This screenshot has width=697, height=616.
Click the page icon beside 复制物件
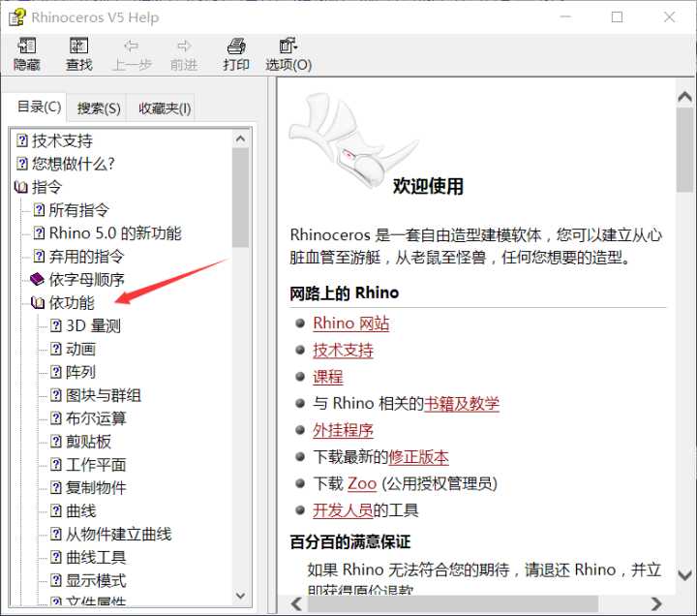(x=56, y=487)
